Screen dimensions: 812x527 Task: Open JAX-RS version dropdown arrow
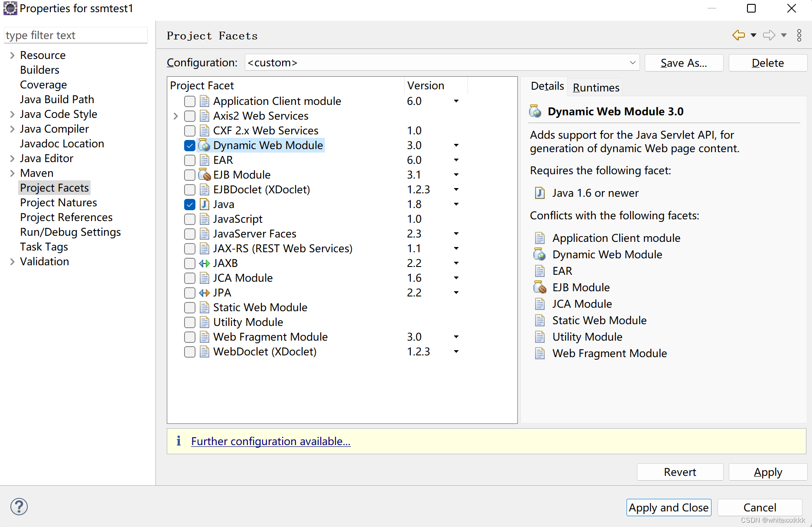(x=456, y=249)
